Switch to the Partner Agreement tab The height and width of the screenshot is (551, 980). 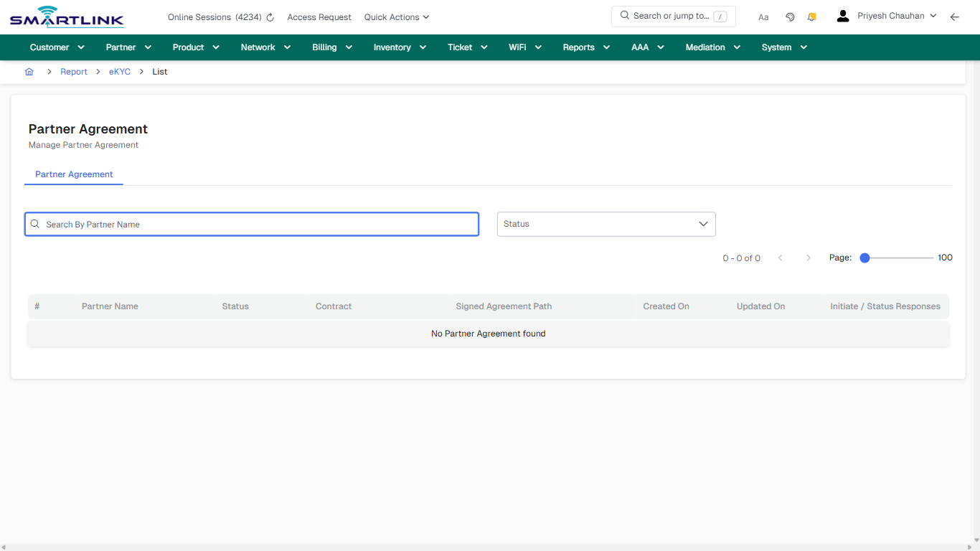pyautogui.click(x=74, y=174)
